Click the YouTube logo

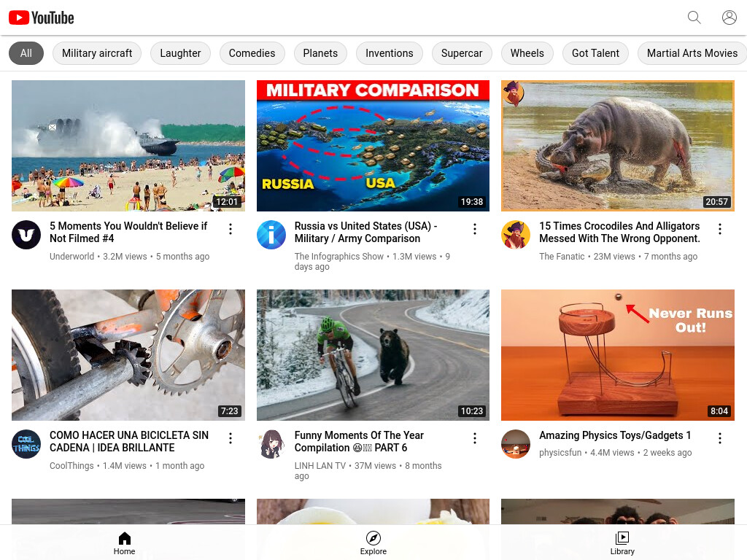(x=42, y=17)
